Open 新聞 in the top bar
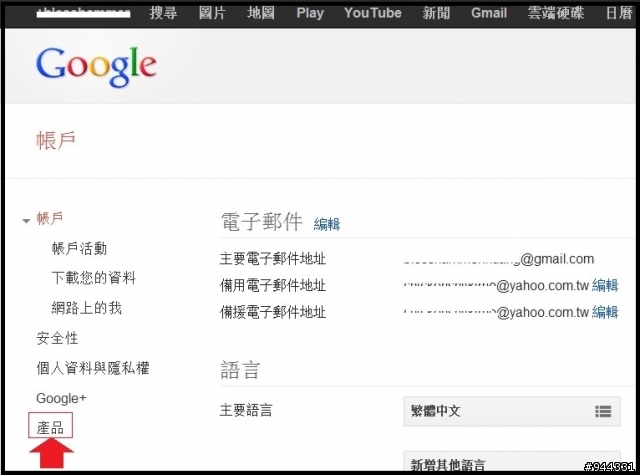The height and width of the screenshot is (475, 640). click(436, 13)
